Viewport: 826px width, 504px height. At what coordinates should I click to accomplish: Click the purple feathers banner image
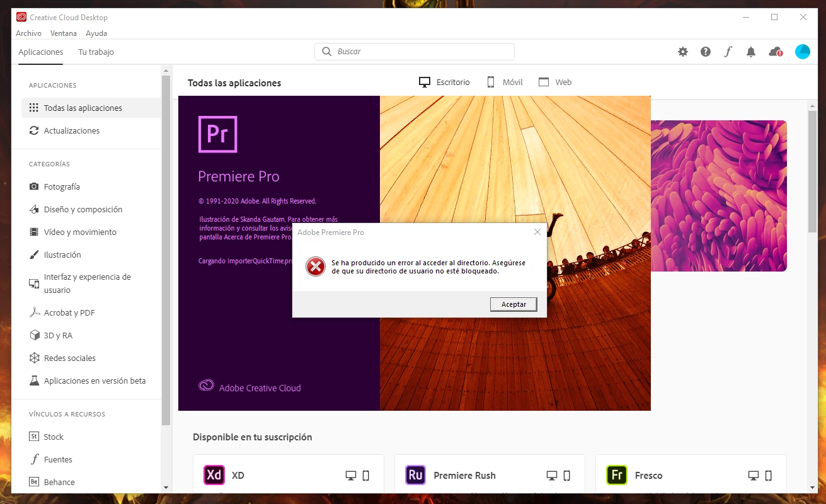point(719,196)
